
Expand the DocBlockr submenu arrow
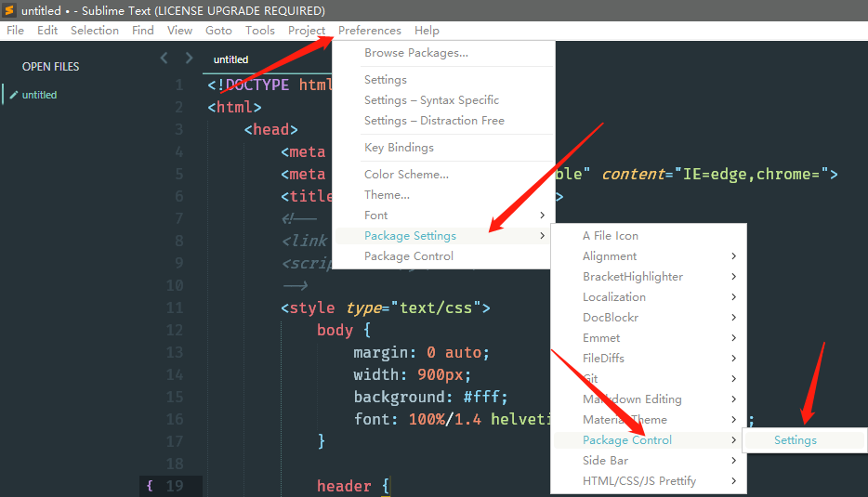(733, 318)
